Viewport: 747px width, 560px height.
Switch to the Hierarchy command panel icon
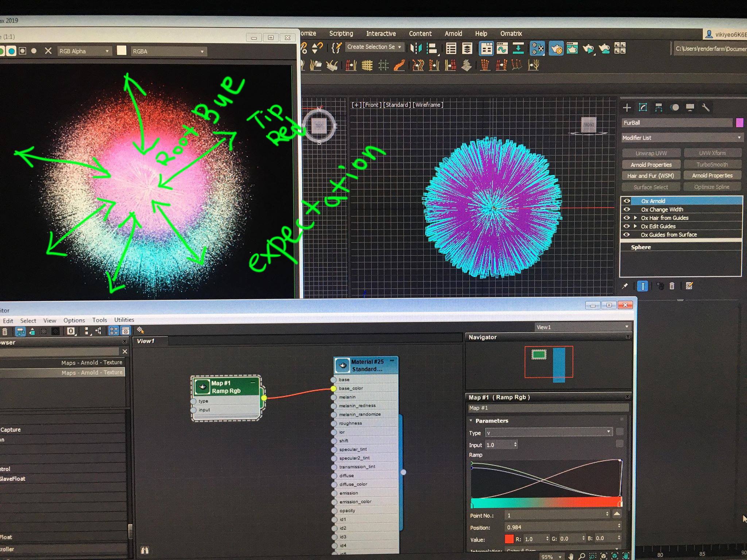[x=659, y=108]
